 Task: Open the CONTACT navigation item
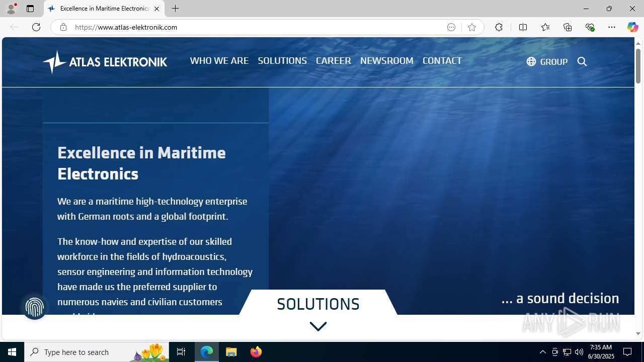(x=442, y=60)
